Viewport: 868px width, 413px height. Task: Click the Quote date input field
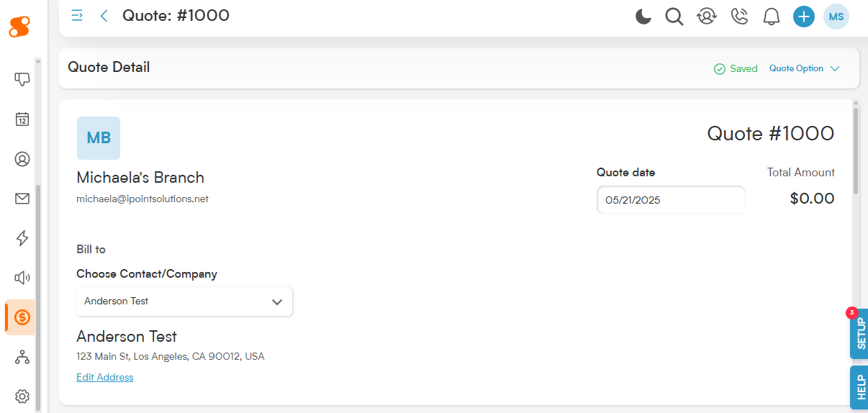pyautogui.click(x=671, y=200)
